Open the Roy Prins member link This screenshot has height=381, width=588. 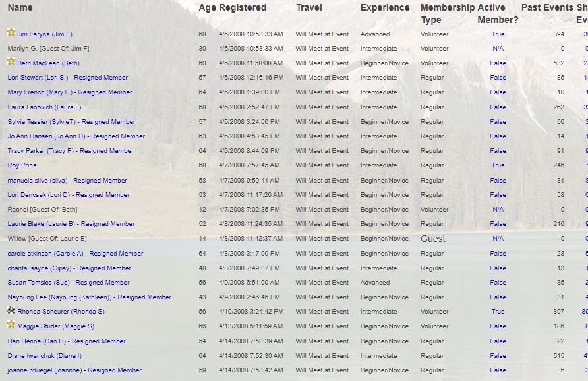coord(22,165)
